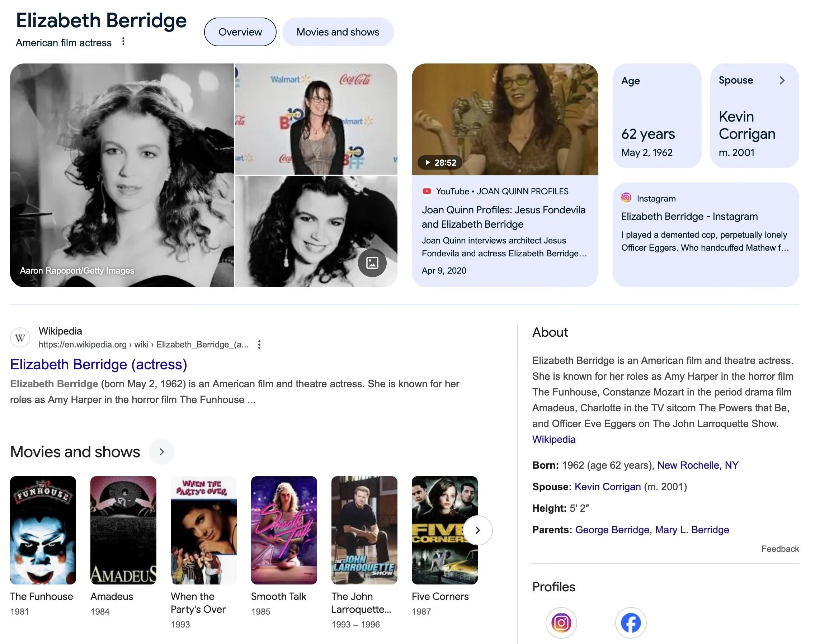This screenshot has width=815, height=644.
Task: Expand the Spouse card chevron
Action: point(782,80)
